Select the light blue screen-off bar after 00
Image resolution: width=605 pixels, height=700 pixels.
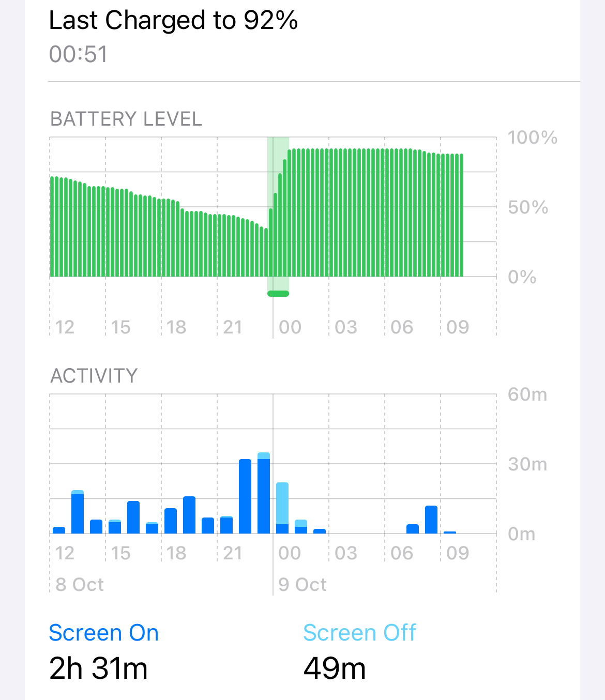tap(282, 503)
